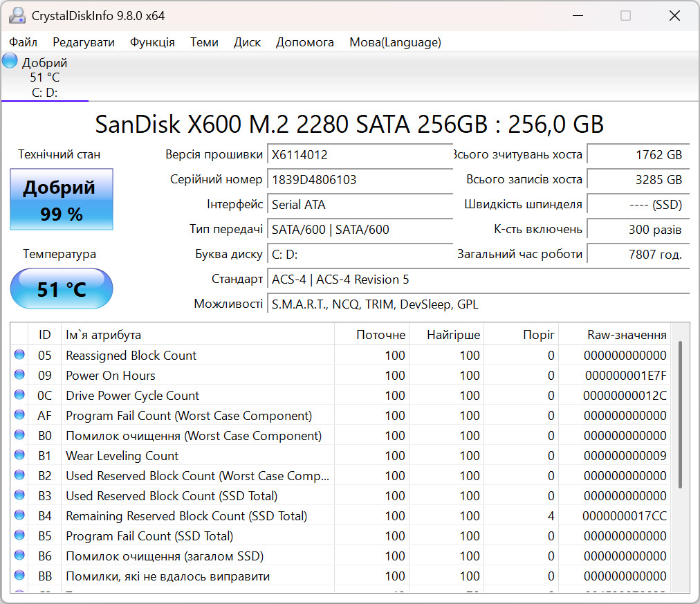Click status orb for Remaining Reserved Block Count
The image size is (700, 604).
pos(19,515)
